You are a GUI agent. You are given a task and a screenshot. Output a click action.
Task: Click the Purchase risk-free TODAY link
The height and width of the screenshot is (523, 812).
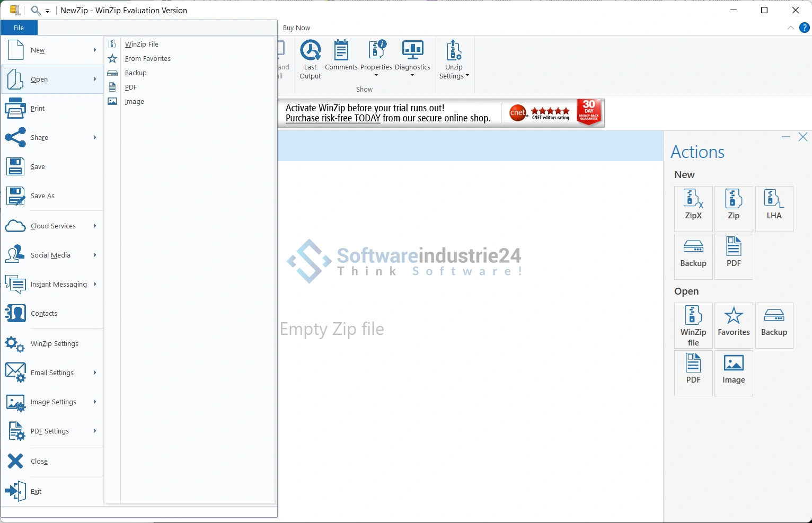[x=333, y=119]
